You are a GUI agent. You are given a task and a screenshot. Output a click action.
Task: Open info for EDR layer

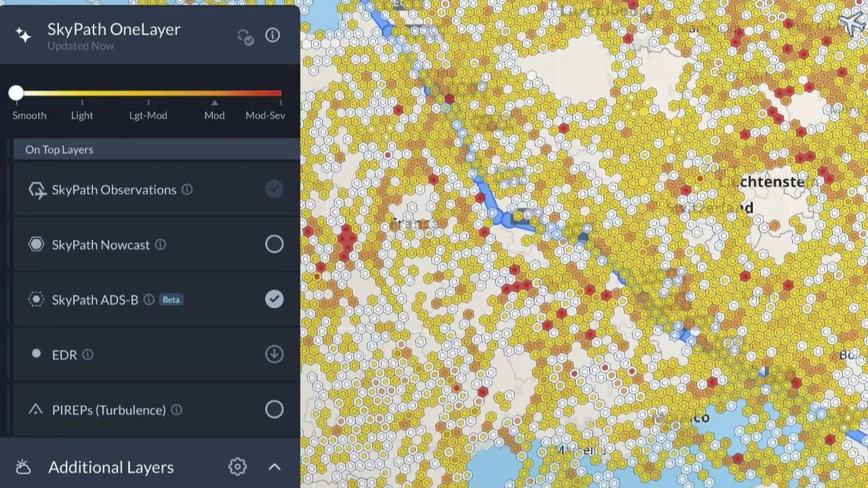(87, 354)
